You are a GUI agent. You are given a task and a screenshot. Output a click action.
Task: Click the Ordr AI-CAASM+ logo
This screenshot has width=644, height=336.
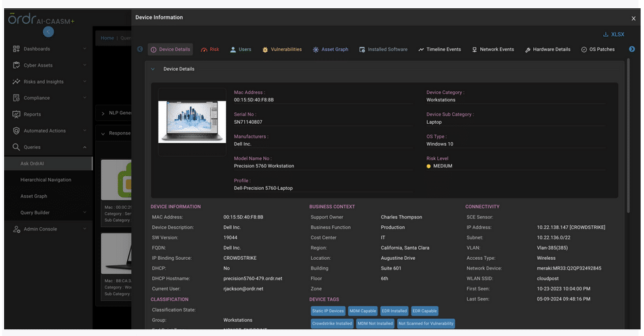[41, 19]
